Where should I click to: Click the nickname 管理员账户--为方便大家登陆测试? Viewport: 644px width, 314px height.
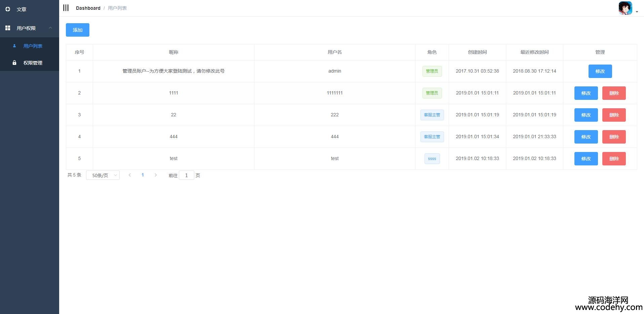coord(173,71)
